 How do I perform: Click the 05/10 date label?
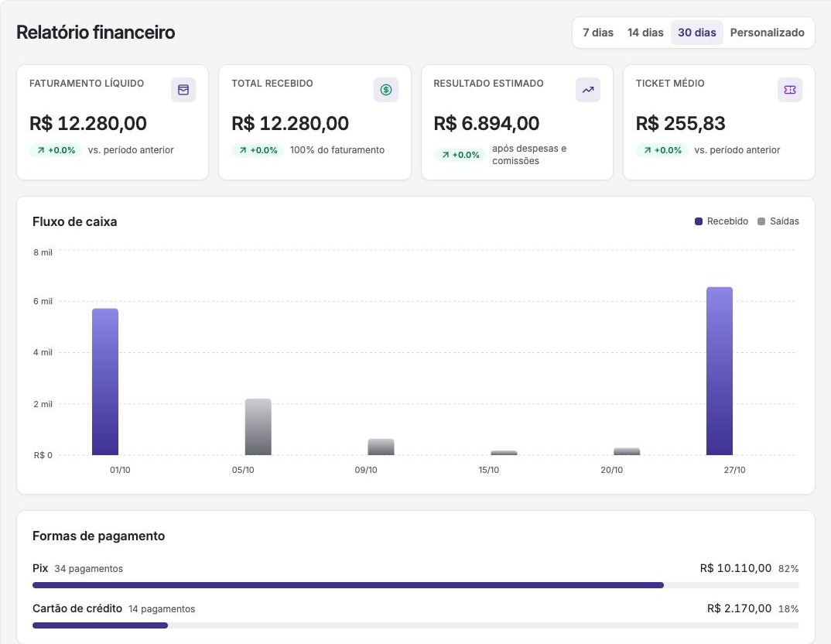(x=243, y=470)
